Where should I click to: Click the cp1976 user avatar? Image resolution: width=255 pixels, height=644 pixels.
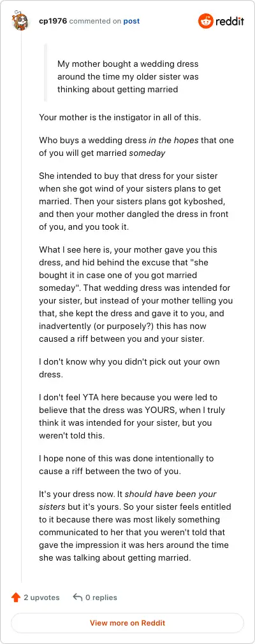pos(21,21)
